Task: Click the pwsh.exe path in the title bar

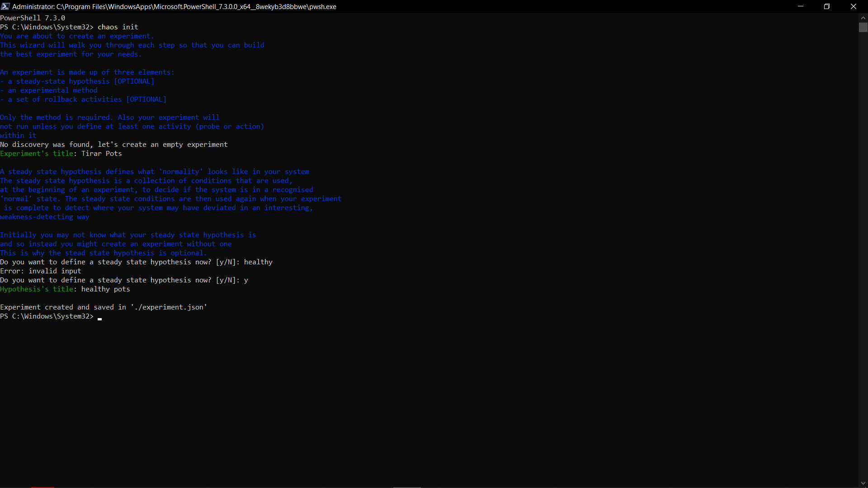Action: click(322, 6)
